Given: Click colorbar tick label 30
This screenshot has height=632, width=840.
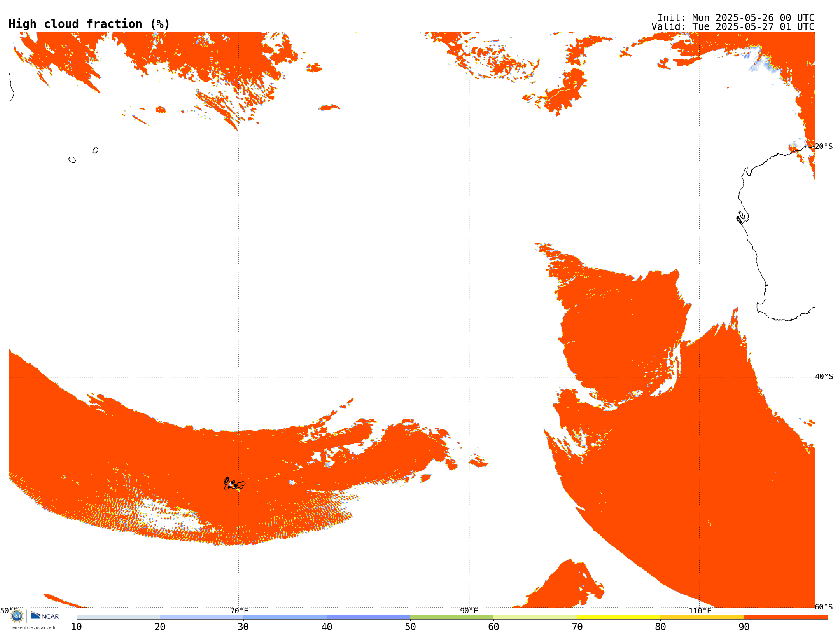Looking at the screenshot, I should 243,627.
